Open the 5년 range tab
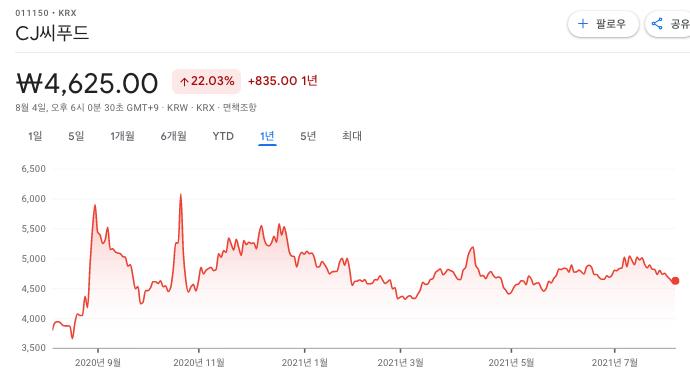 [x=308, y=136]
